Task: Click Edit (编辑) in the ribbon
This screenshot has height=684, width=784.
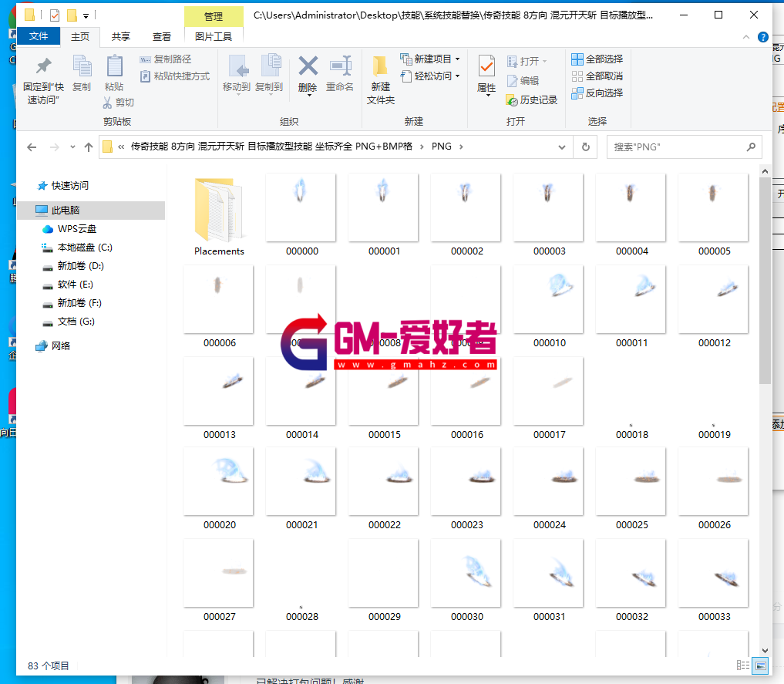Action: point(523,80)
